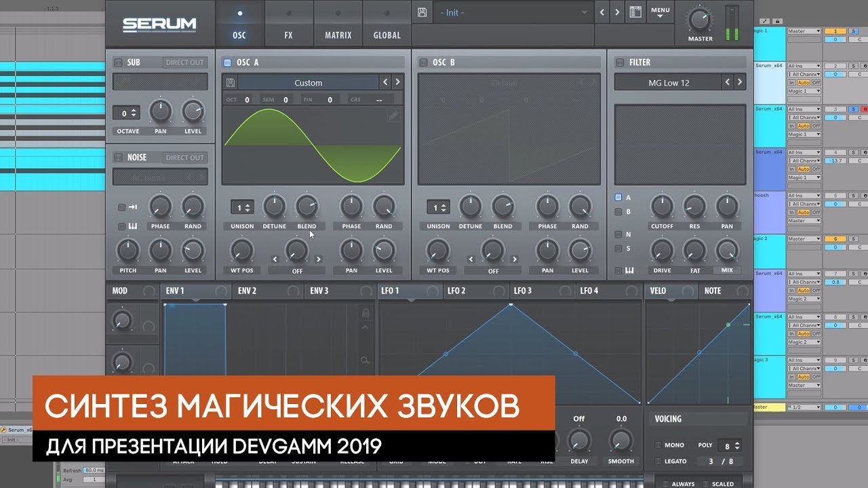Open the Serum preset browser icon
868x488 pixels.
click(x=635, y=12)
